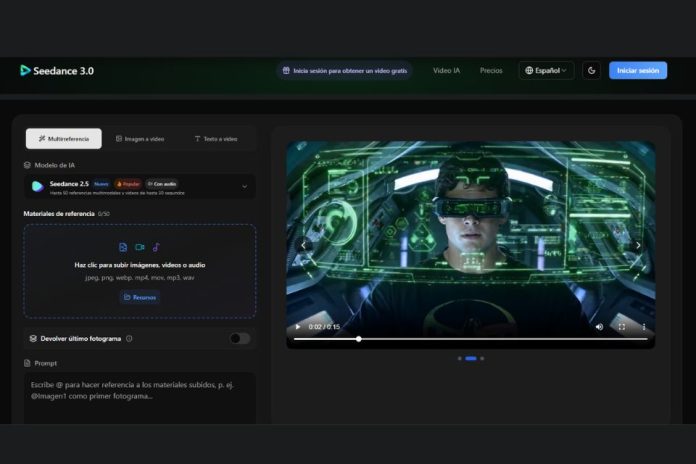Screen dimensions: 696x464
Task: Open the free video sign-in banner
Action: (345, 71)
